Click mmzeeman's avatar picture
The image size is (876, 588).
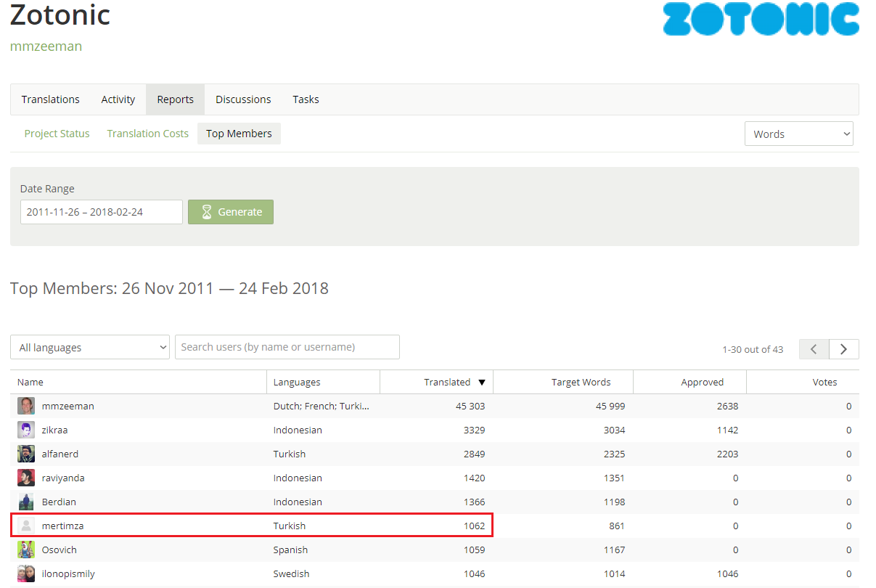pyautogui.click(x=26, y=406)
